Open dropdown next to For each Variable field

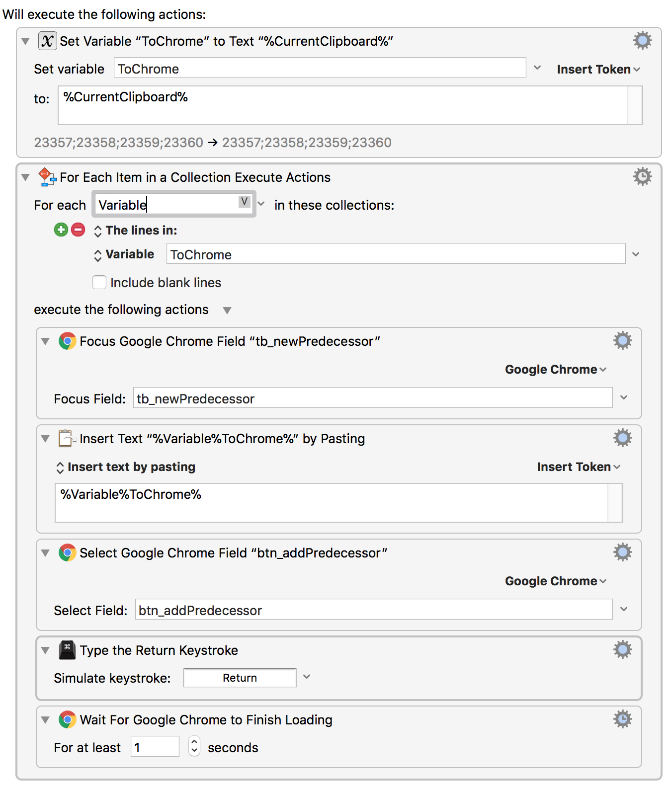click(261, 204)
